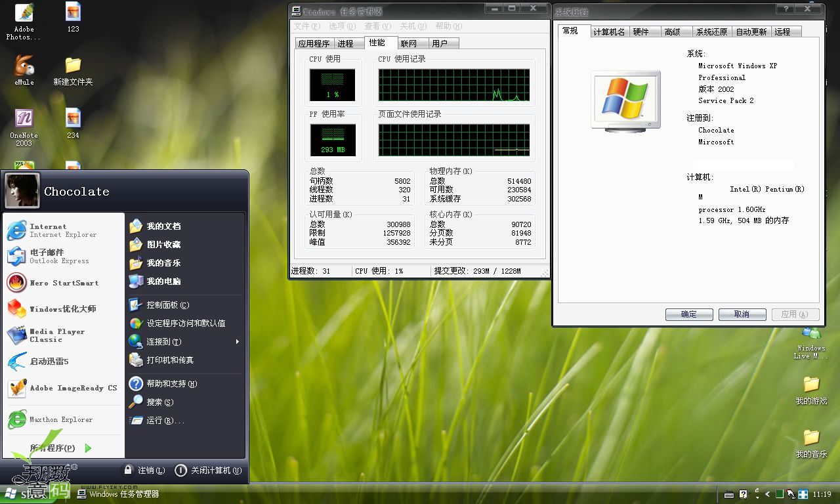The height and width of the screenshot is (504, 840).
Task: Expand 所有程序 All Programs list
Action: 62,448
